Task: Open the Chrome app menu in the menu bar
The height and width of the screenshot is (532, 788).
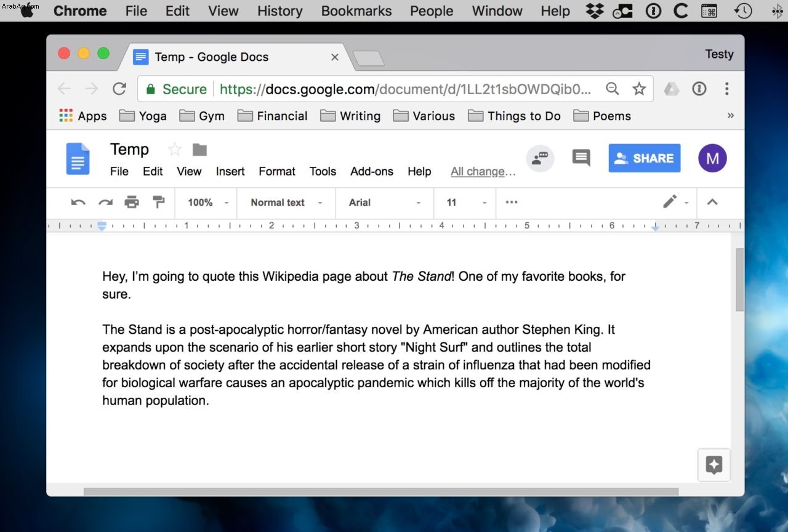Action: (x=80, y=10)
